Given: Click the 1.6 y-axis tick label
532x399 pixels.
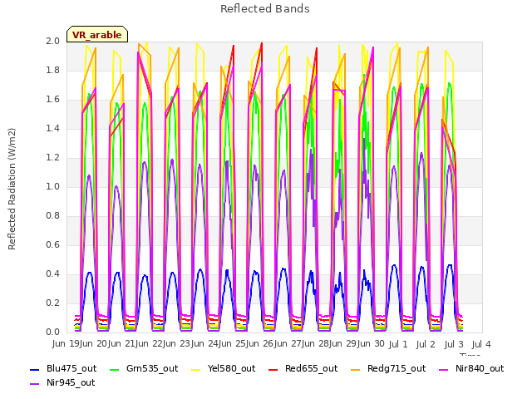Looking at the screenshot, I should click(x=52, y=100).
